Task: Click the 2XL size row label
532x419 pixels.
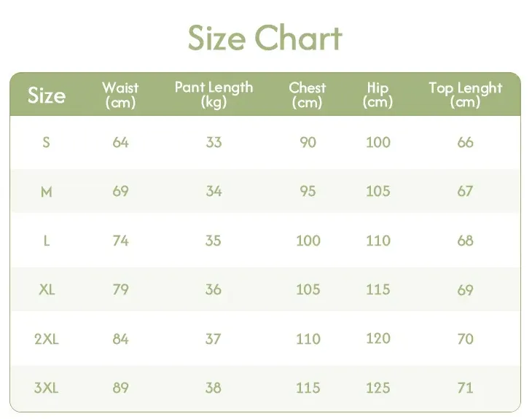Action: 47,339
